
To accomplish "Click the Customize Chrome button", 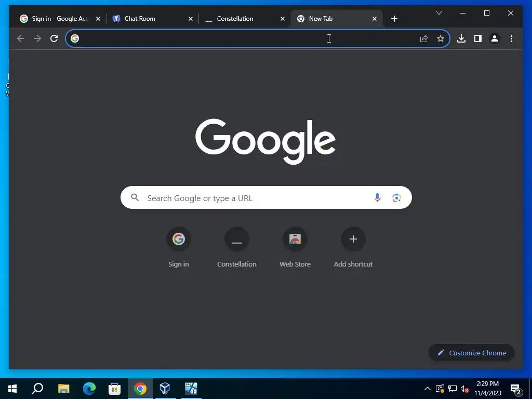I will point(472,353).
